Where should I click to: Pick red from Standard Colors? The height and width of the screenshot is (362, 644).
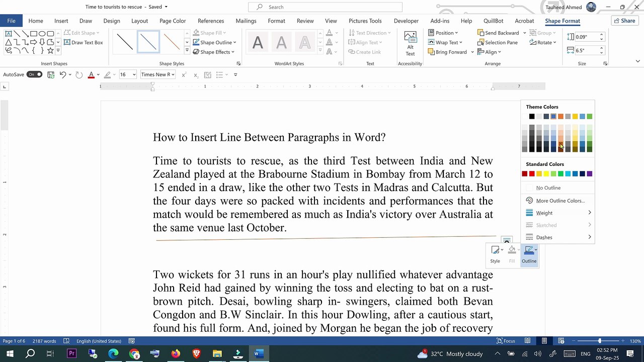tap(532, 174)
